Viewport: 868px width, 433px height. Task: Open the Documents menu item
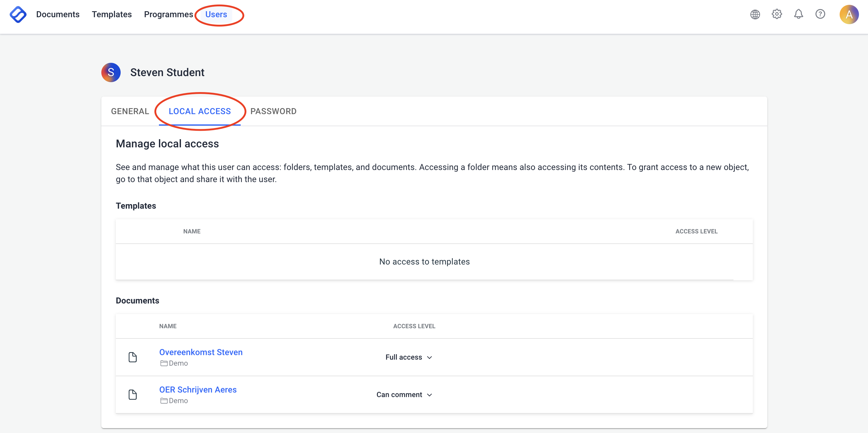(x=58, y=14)
